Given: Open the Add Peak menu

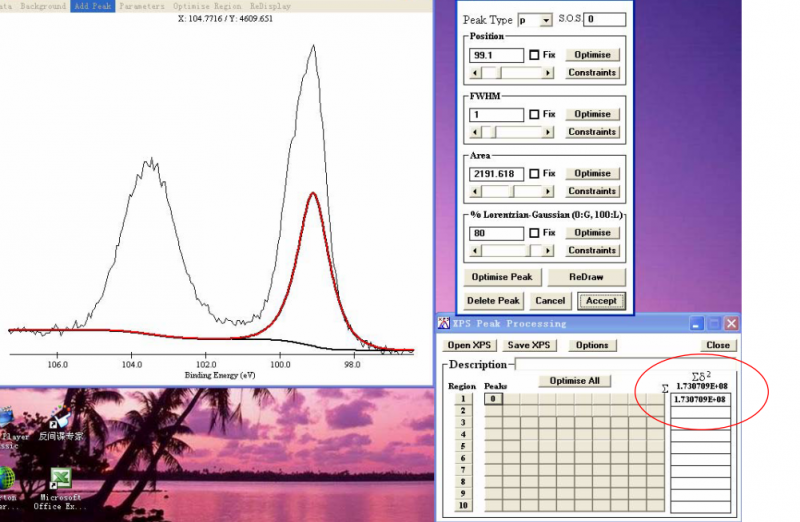Looking at the screenshot, I should pos(92,6).
